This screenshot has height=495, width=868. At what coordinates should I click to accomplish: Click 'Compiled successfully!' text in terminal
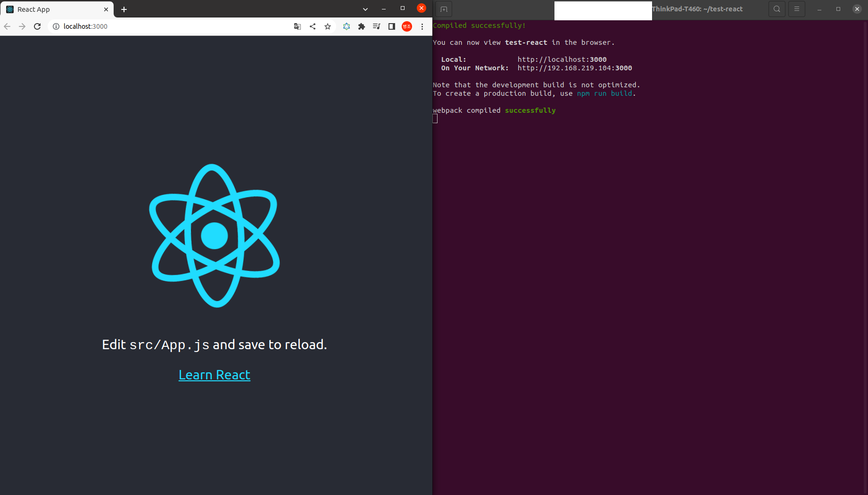[x=479, y=25]
